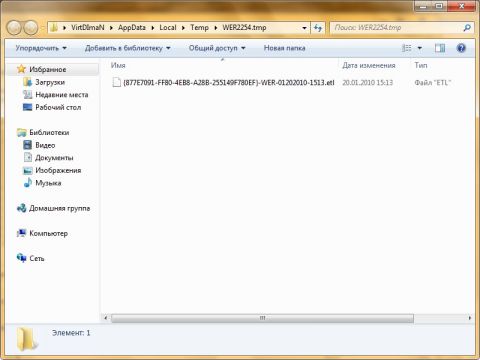Open the address bar history dropdown
The height and width of the screenshot is (360, 480).
(304, 28)
